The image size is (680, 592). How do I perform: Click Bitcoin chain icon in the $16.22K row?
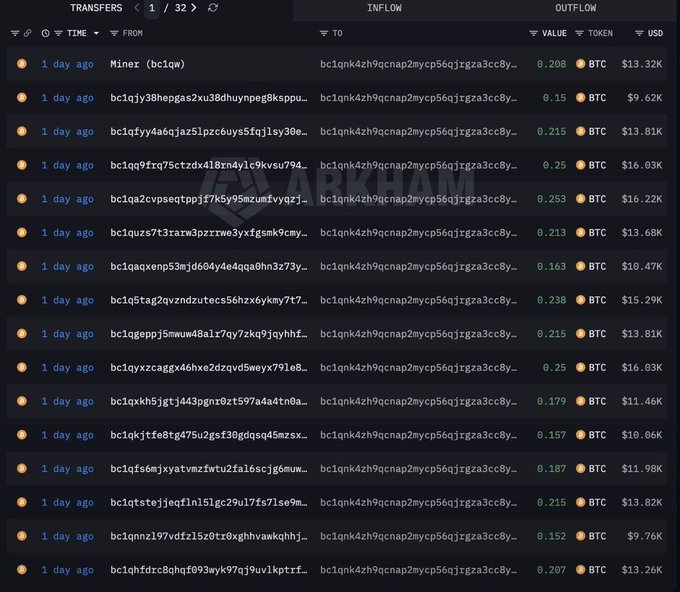coord(22,199)
